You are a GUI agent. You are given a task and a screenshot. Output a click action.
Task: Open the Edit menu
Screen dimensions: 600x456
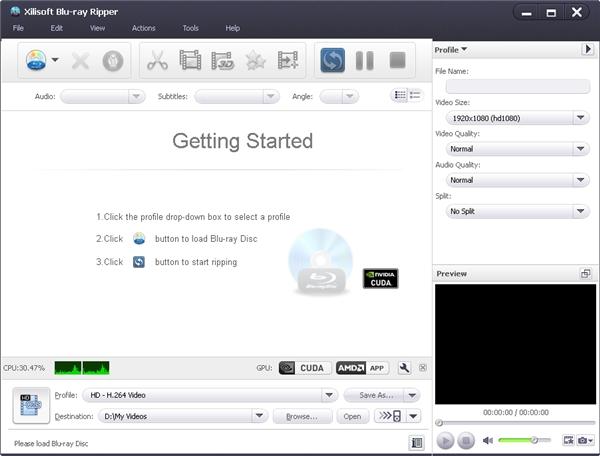click(56, 28)
